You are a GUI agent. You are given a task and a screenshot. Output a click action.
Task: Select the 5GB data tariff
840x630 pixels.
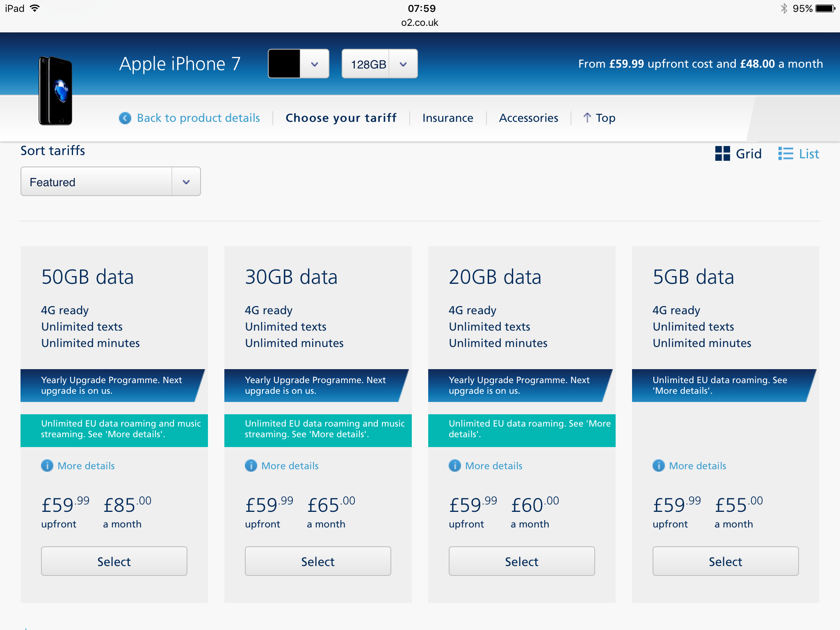726,561
